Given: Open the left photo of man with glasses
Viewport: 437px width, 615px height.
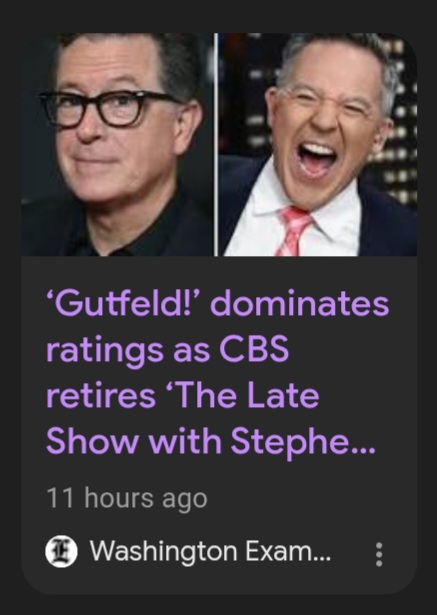Looking at the screenshot, I should pyautogui.click(x=118, y=145).
